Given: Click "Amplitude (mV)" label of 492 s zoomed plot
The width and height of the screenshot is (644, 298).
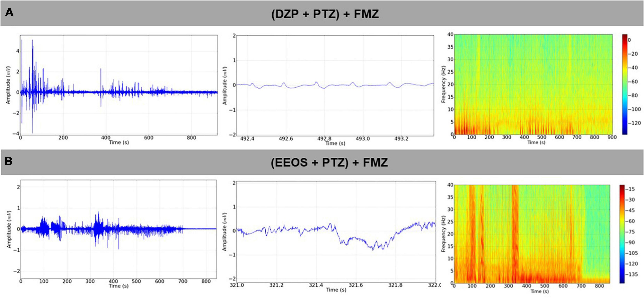Looking at the screenshot, I should pos(225,85).
